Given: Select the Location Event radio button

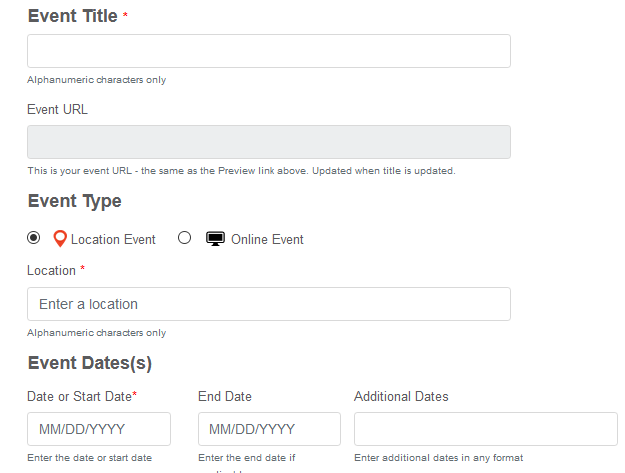Looking at the screenshot, I should point(34,238).
